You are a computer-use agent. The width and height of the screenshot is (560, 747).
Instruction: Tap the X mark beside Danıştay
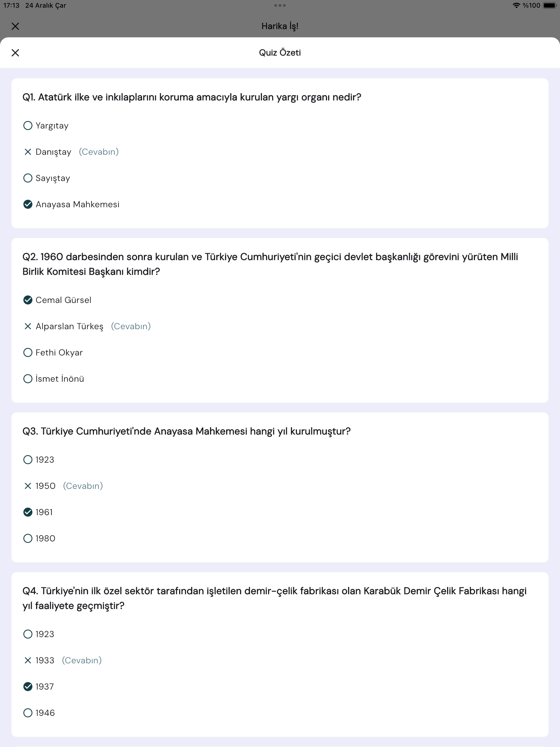tap(28, 152)
